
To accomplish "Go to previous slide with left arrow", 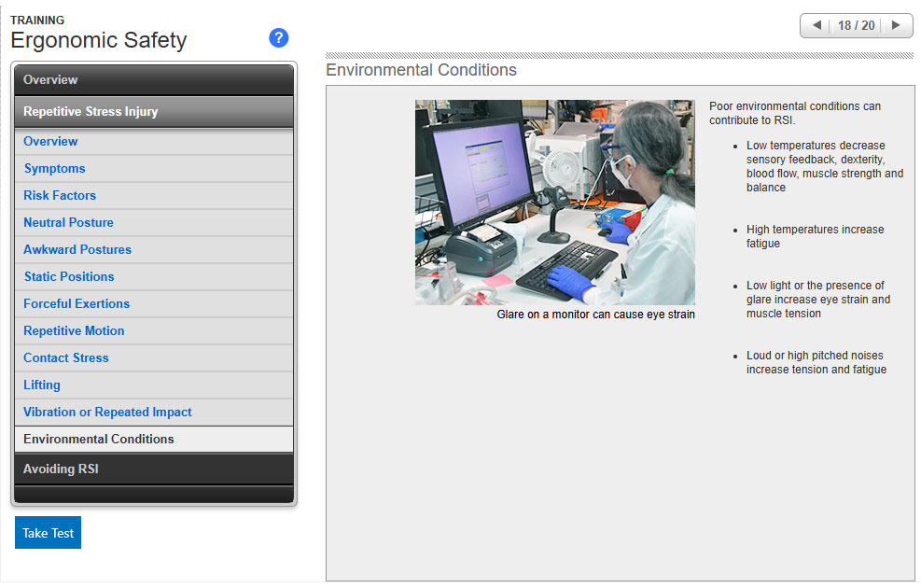I will [x=816, y=25].
